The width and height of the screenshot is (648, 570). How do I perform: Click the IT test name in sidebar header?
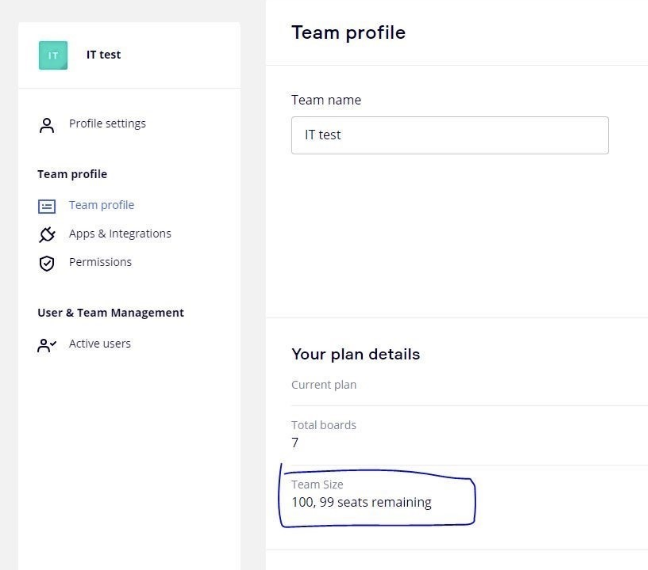(101, 55)
